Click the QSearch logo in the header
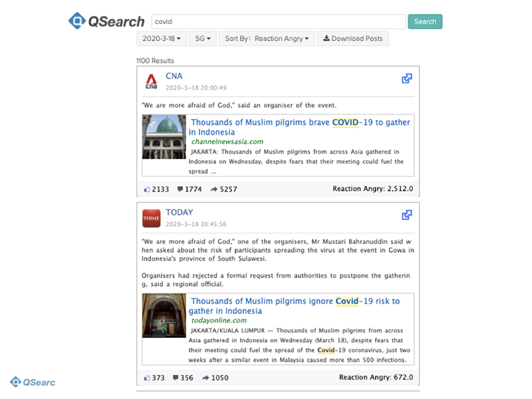532x399 pixels. tap(106, 21)
